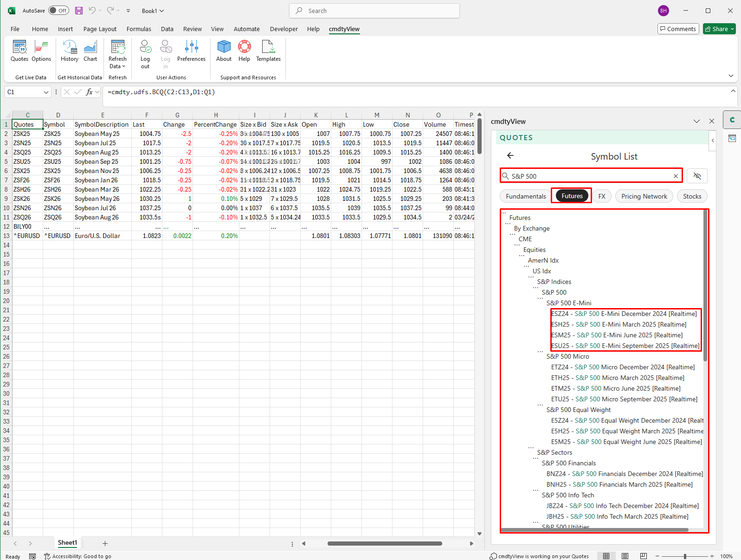Open the Options tool in ribbon
This screenshot has height=560, width=741.
(41, 51)
